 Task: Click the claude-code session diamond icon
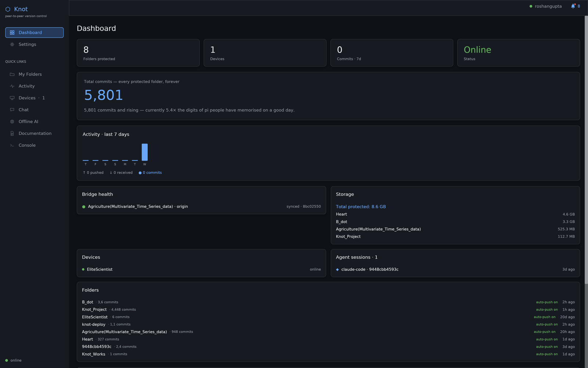[337, 270]
